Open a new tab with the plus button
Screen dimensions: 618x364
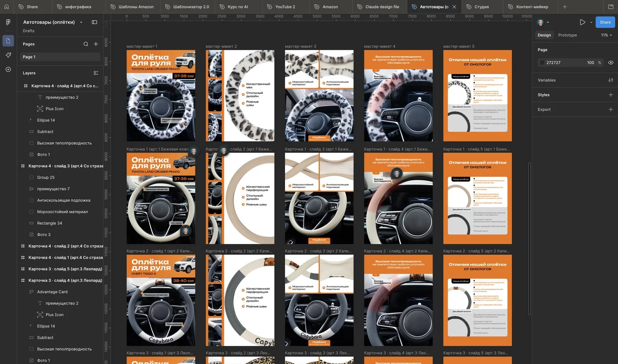pyautogui.click(x=565, y=7)
